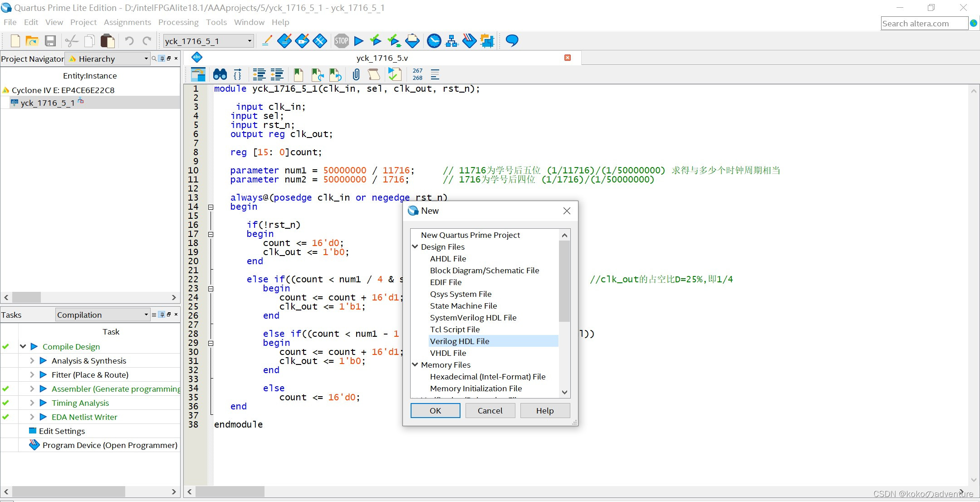
Task: Click the globe icon beside the search box
Action: pos(973,23)
